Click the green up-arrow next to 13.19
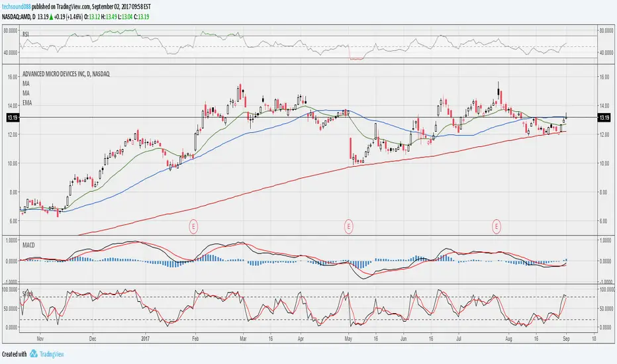 pos(51,17)
